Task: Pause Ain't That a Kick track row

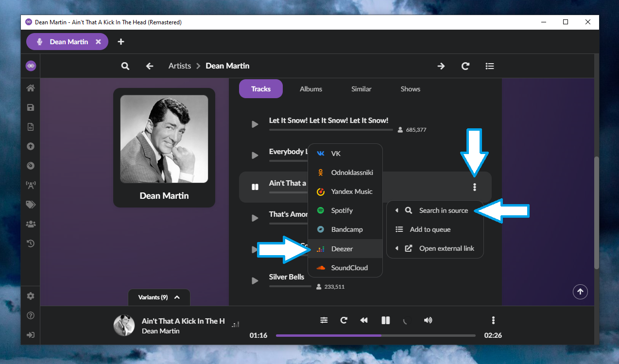Action: click(255, 187)
